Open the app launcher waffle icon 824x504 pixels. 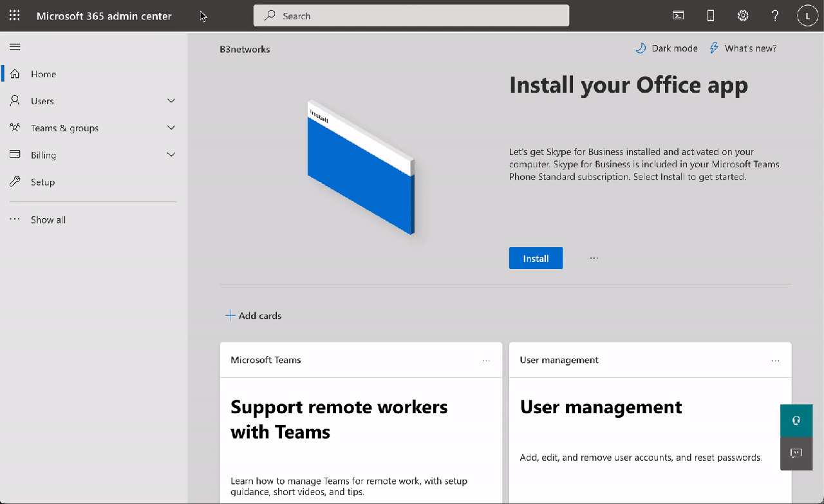click(x=15, y=15)
